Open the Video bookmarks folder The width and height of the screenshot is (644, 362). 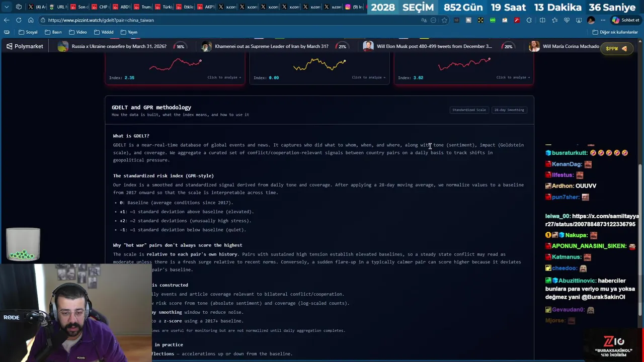pos(78,32)
